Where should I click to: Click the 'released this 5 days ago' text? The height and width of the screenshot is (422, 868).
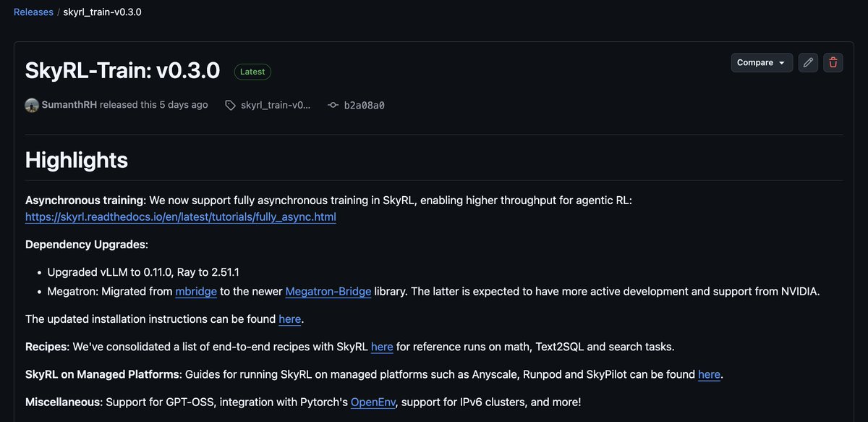point(154,105)
